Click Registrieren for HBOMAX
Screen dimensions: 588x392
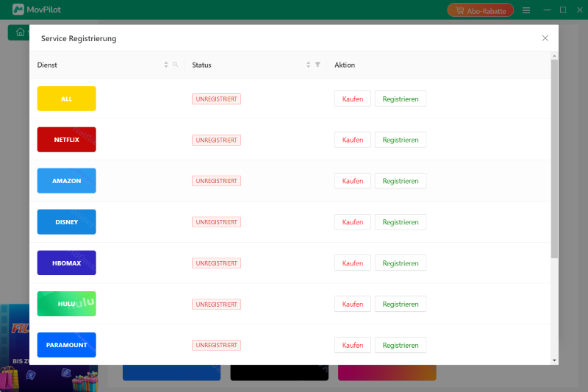401,263
